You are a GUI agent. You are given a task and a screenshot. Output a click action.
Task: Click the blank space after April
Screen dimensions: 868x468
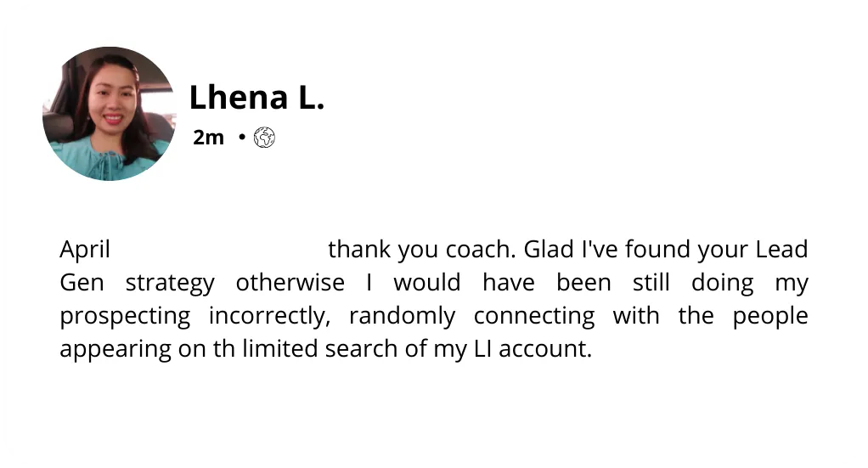click(219, 250)
